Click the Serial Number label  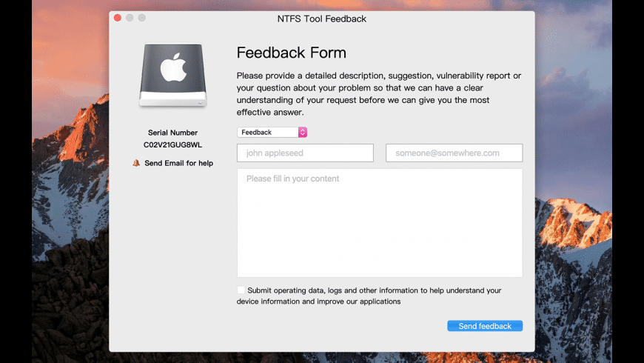click(x=173, y=133)
